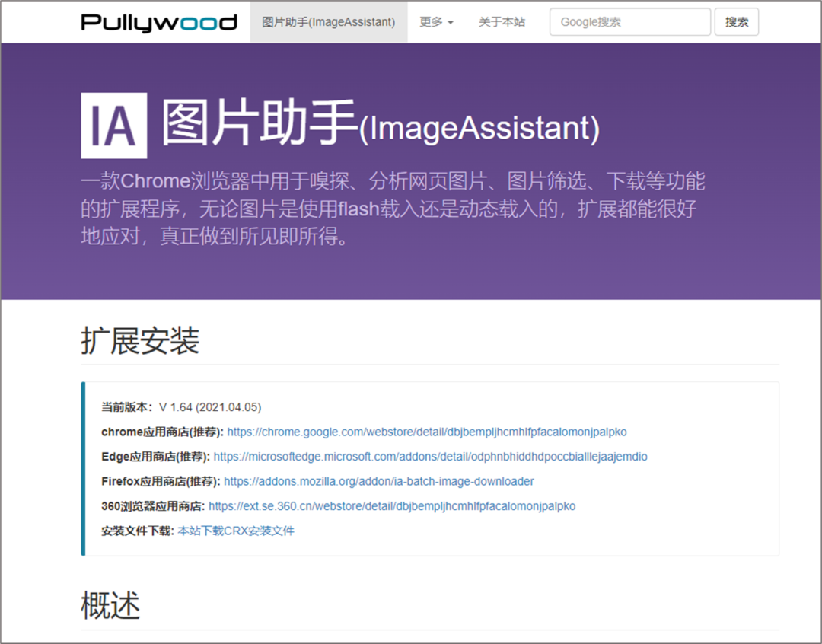
Task: Open the Chrome web store extension link
Action: (x=426, y=432)
